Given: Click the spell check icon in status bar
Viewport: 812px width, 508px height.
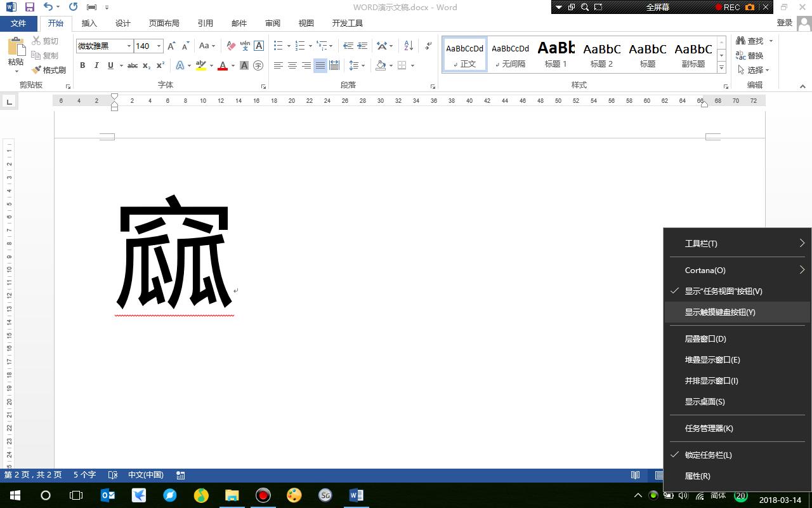Looking at the screenshot, I should [114, 474].
